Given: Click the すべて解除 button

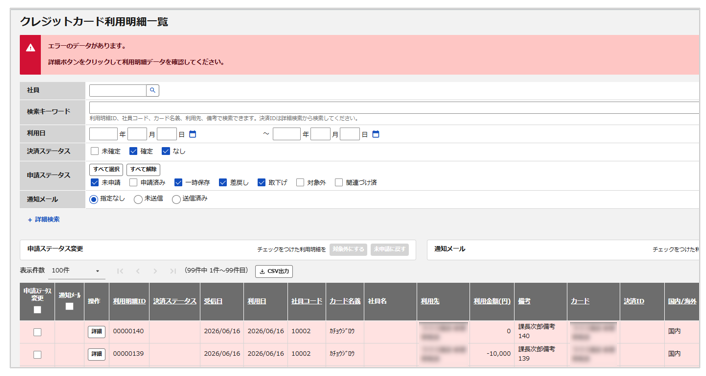Looking at the screenshot, I should click(x=143, y=169).
